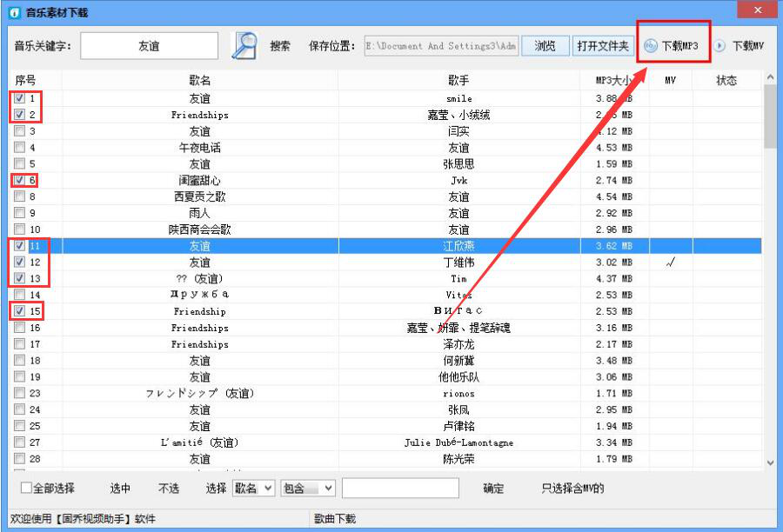Click the 选中 button
Screen dimensions: 783x532
120,488
